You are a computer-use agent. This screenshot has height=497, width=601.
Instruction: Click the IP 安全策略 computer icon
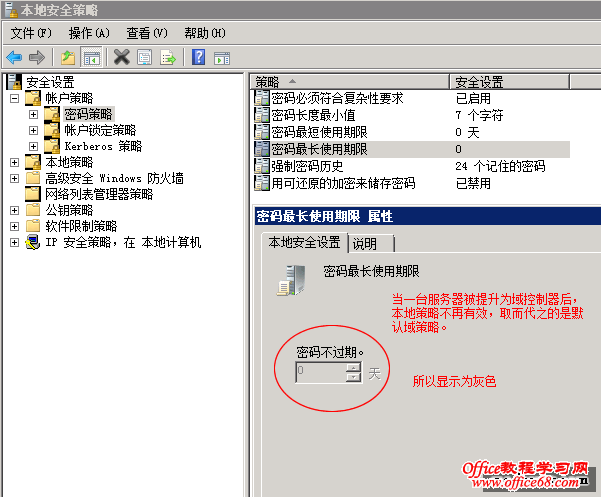pyautogui.click(x=33, y=243)
